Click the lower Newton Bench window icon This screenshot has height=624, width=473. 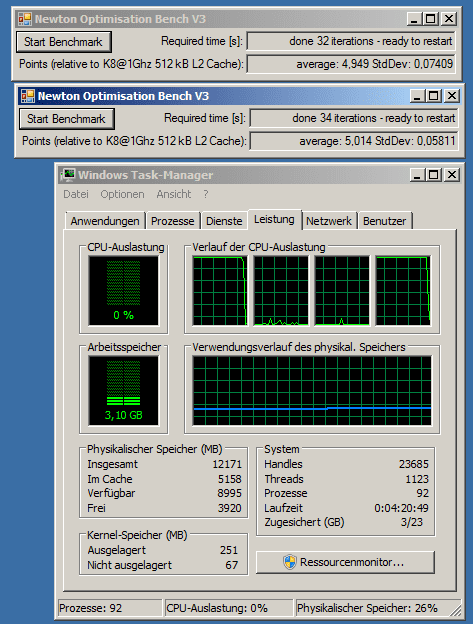coord(28,96)
